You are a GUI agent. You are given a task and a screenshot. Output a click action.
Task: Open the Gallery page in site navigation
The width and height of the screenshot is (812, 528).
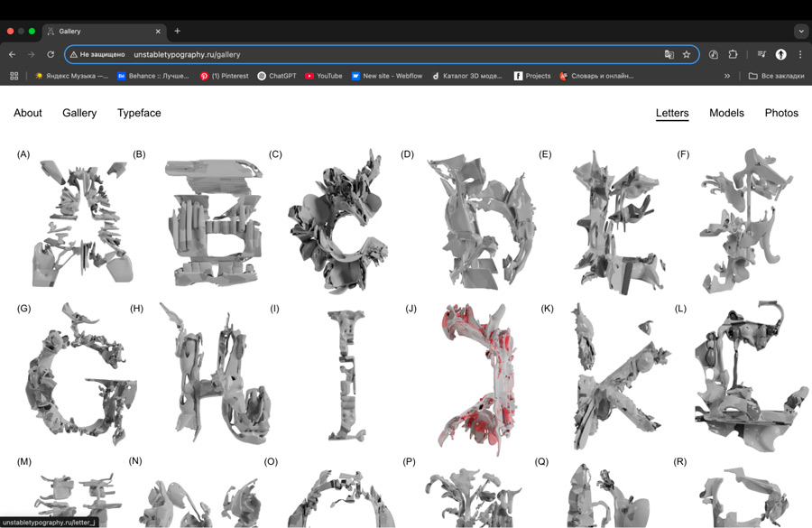coord(79,113)
